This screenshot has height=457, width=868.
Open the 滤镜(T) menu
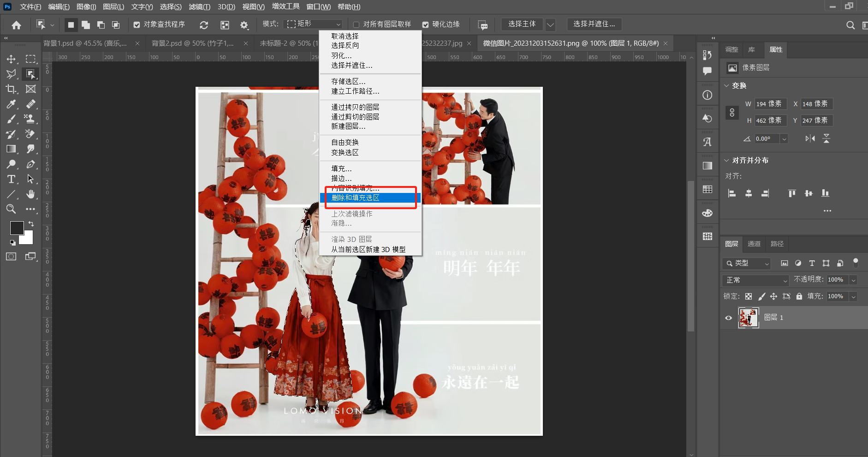coord(199,7)
